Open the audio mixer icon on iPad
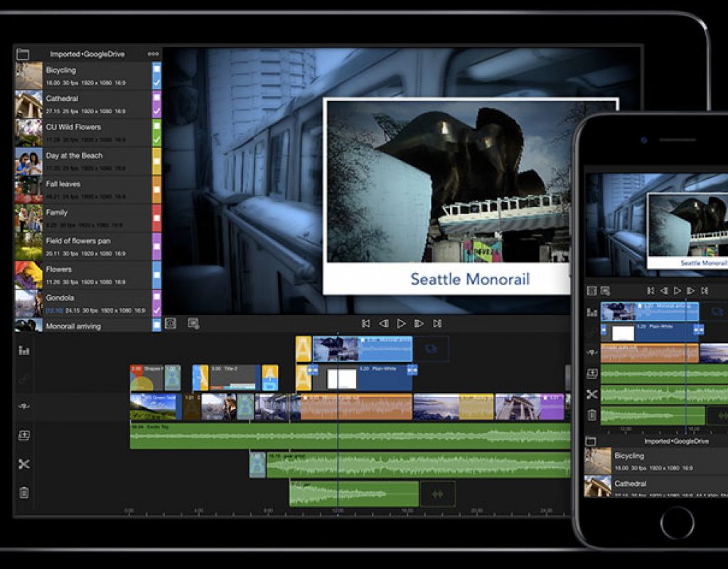 pos(24,350)
